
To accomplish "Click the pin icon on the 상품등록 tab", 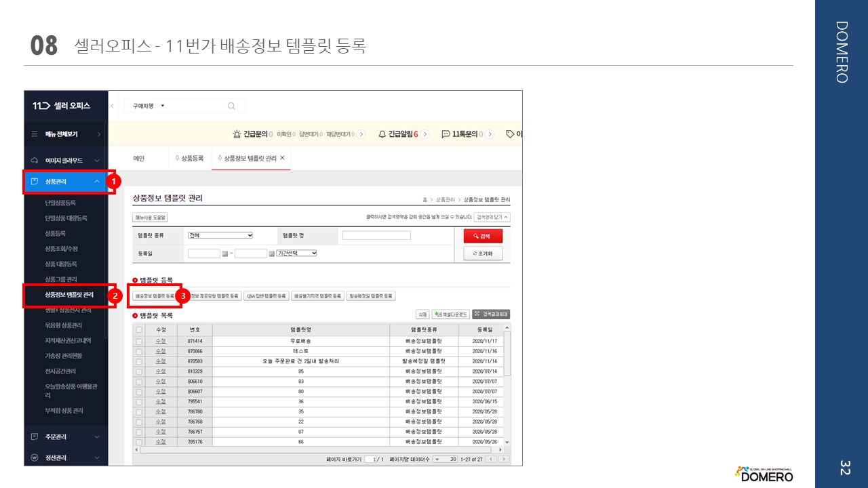I will (x=177, y=158).
